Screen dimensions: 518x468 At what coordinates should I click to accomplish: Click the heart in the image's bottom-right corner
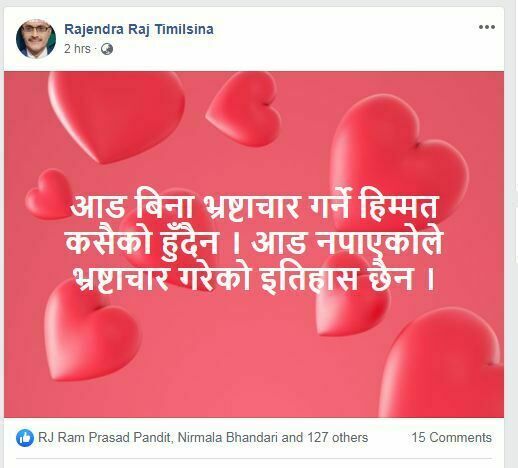[442, 364]
